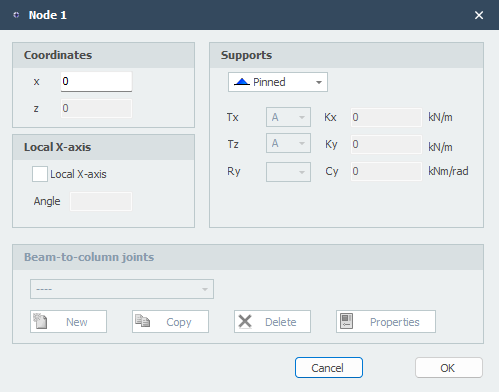The image size is (499, 392).
Task: Click the Angle input field
Action: pyautogui.click(x=101, y=201)
